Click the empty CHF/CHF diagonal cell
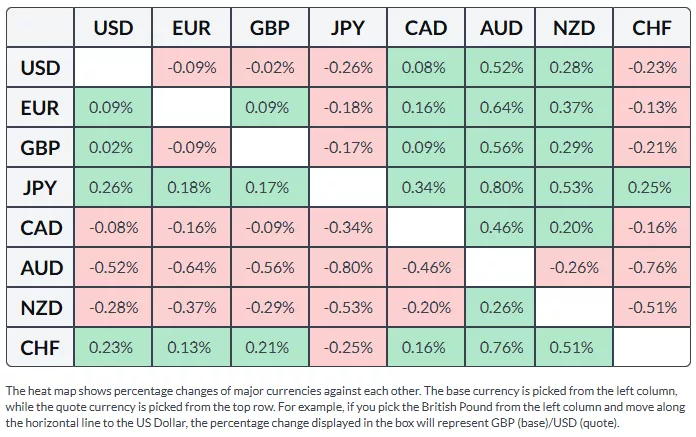Viewport: 696px width, 437px height. pyautogui.click(x=652, y=347)
